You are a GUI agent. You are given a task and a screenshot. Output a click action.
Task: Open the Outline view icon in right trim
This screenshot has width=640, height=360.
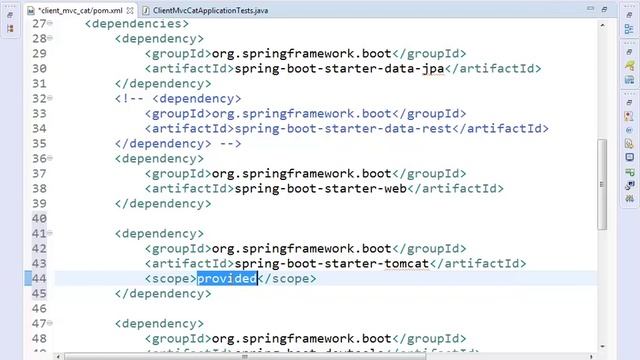[629, 29]
